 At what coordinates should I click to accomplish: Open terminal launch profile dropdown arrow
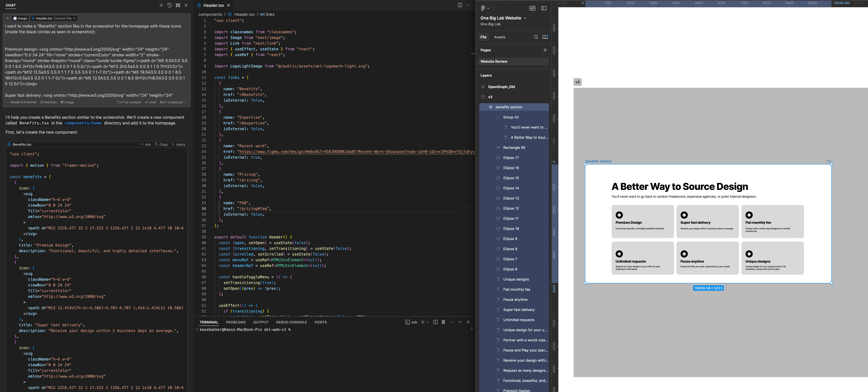tap(428, 322)
